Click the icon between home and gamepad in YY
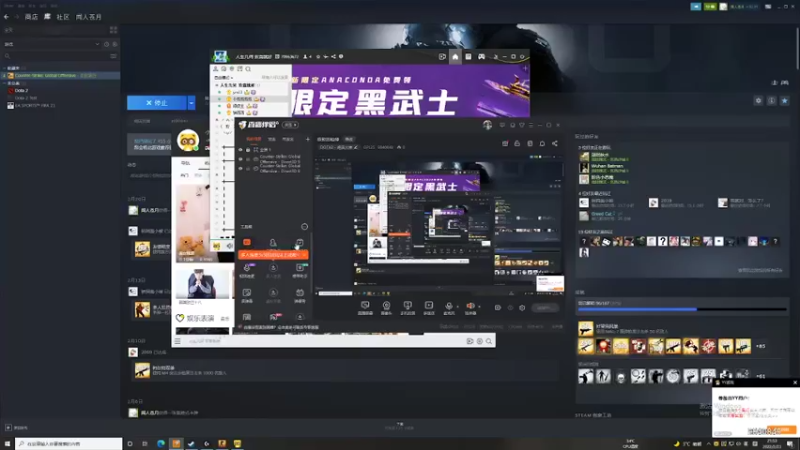This screenshot has height=450, width=800. (x=468, y=57)
